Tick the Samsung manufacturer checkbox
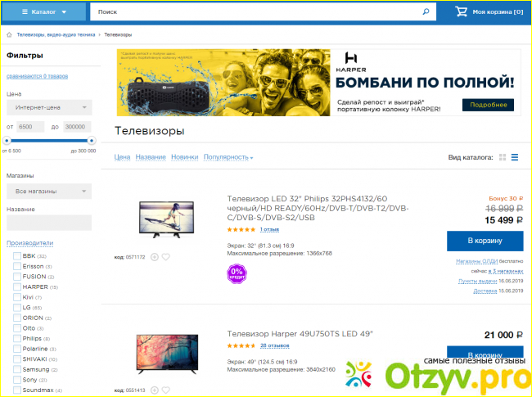The height and width of the screenshot is (397, 532). tap(17, 369)
